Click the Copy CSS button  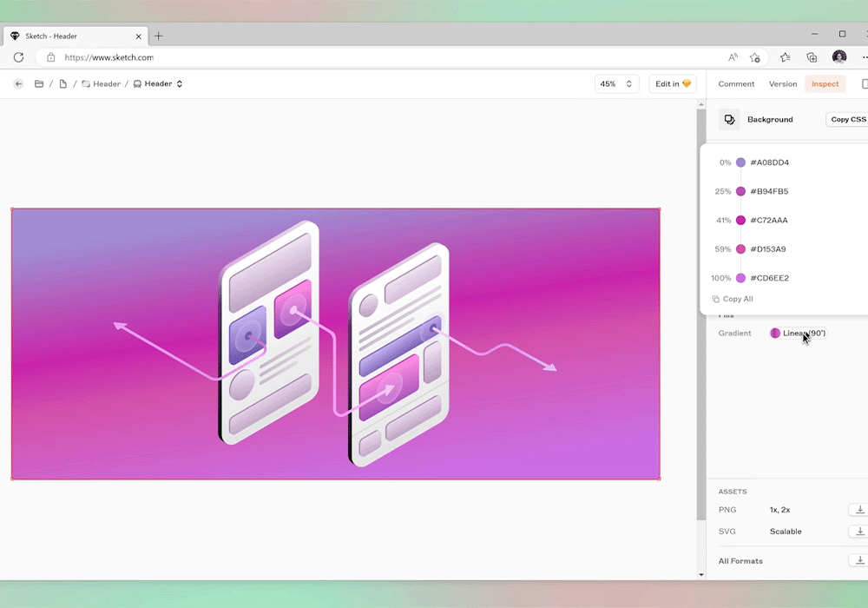[x=847, y=120]
